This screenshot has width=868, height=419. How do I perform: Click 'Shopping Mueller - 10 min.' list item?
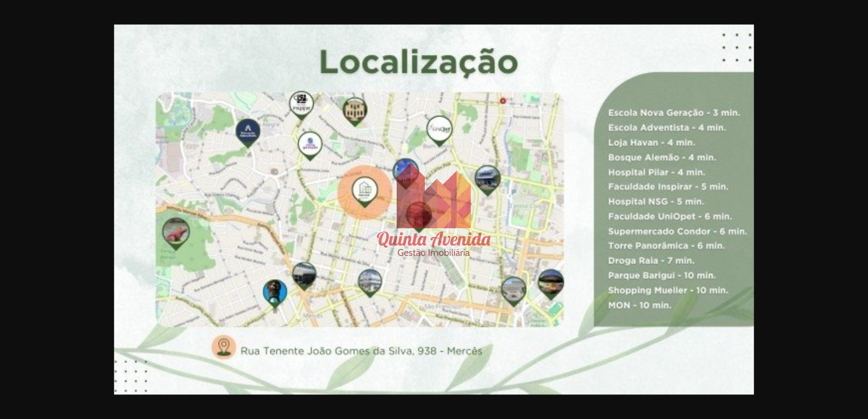coord(668,291)
